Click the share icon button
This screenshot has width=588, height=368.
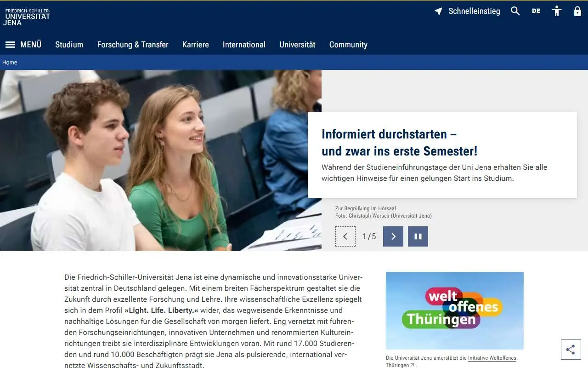571,350
